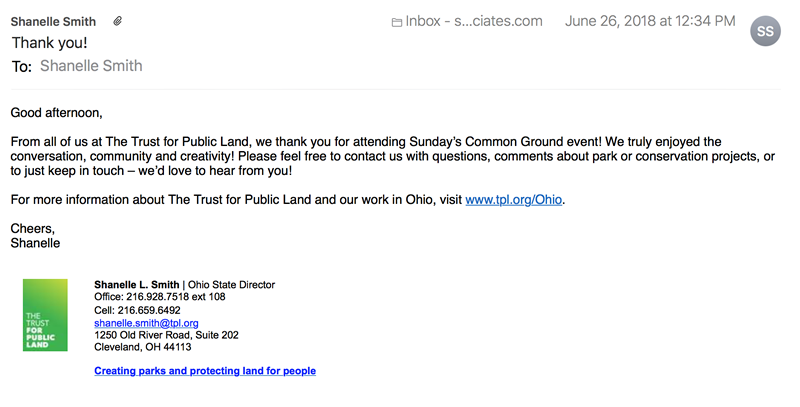Click the paperclip attachment icon

tap(118, 21)
